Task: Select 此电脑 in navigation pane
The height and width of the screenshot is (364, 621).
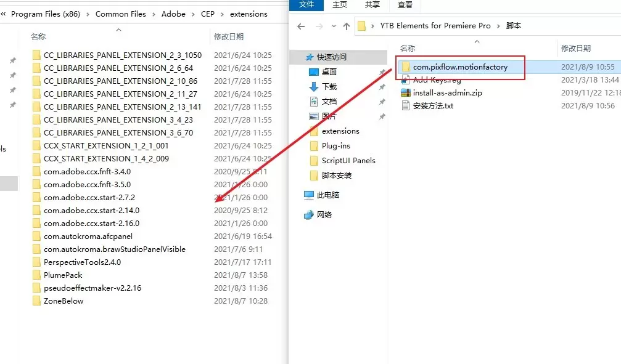Action: (x=327, y=195)
